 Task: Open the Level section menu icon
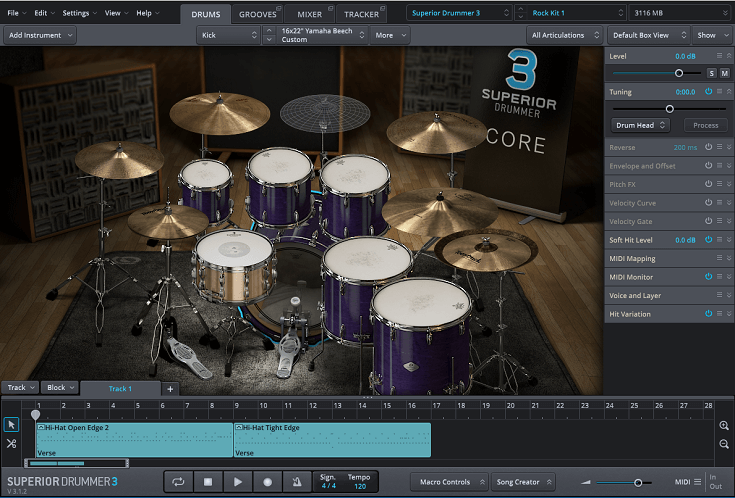tap(720, 56)
